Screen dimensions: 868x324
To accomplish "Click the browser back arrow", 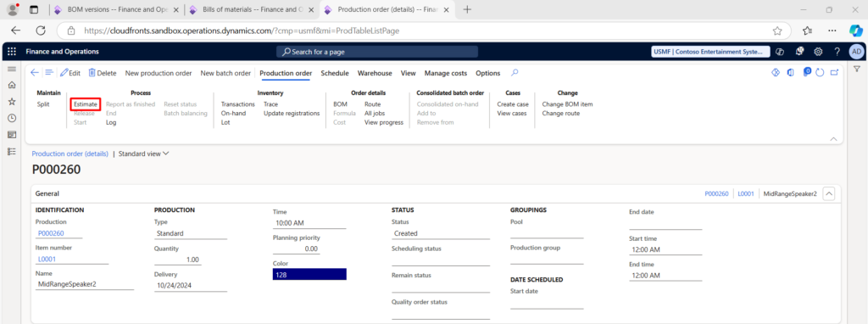I will pos(15,31).
